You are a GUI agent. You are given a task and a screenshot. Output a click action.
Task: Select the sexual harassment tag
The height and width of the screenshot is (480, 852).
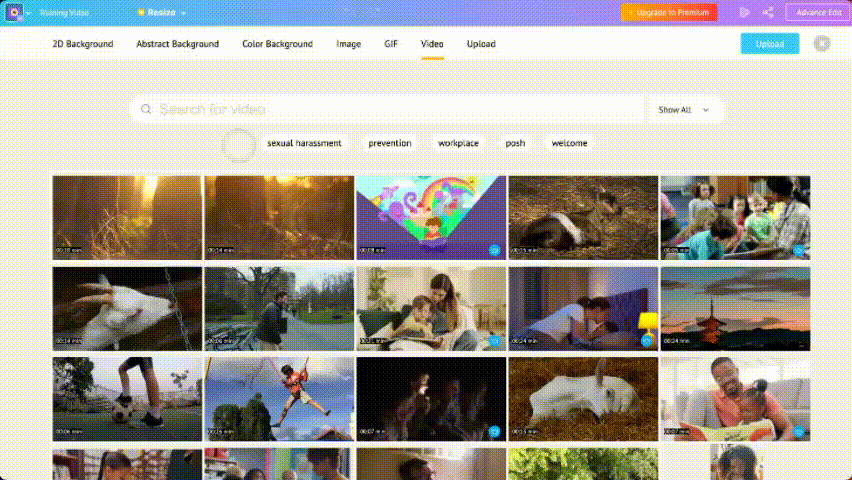coord(304,143)
